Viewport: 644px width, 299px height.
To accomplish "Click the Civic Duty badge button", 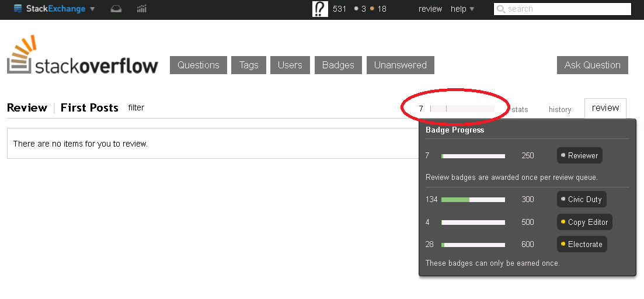I will point(582,199).
